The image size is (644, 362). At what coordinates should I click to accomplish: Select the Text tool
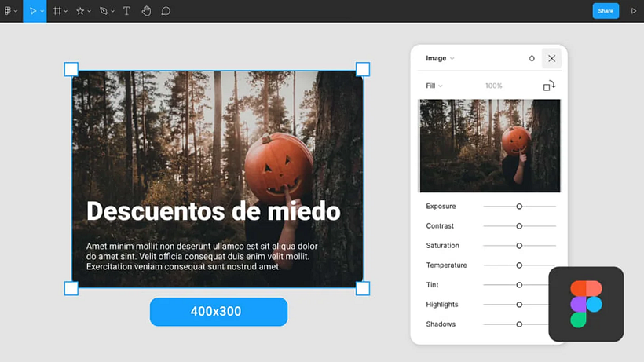(x=126, y=11)
